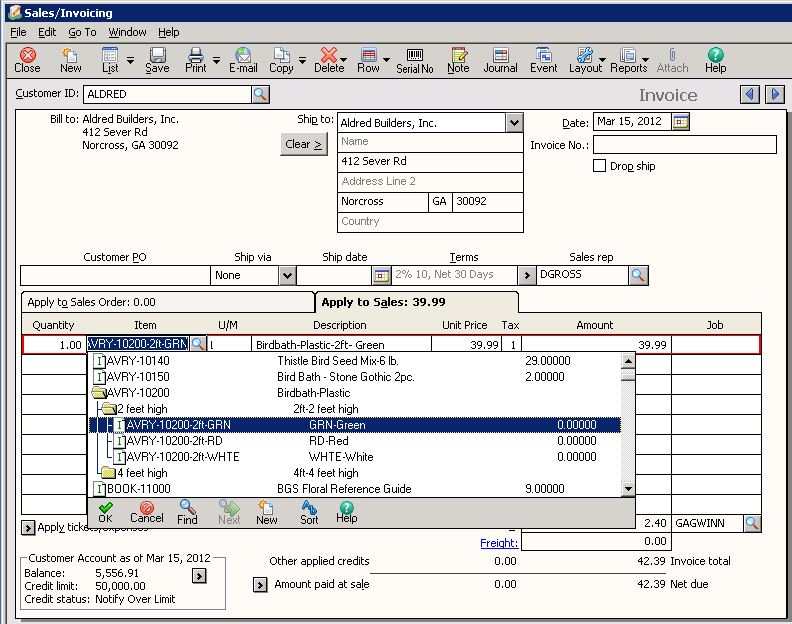Click the Invoice No. input field

[684, 145]
